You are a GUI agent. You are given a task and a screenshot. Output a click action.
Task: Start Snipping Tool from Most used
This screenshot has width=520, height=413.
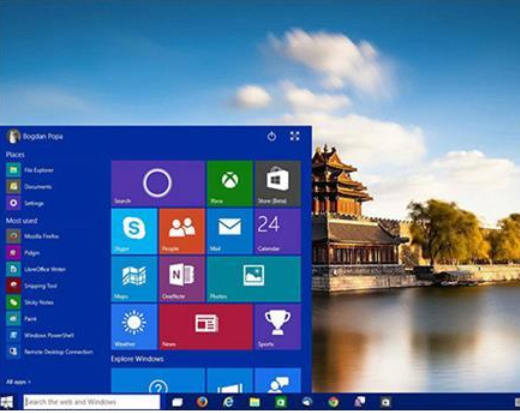click(x=32, y=286)
